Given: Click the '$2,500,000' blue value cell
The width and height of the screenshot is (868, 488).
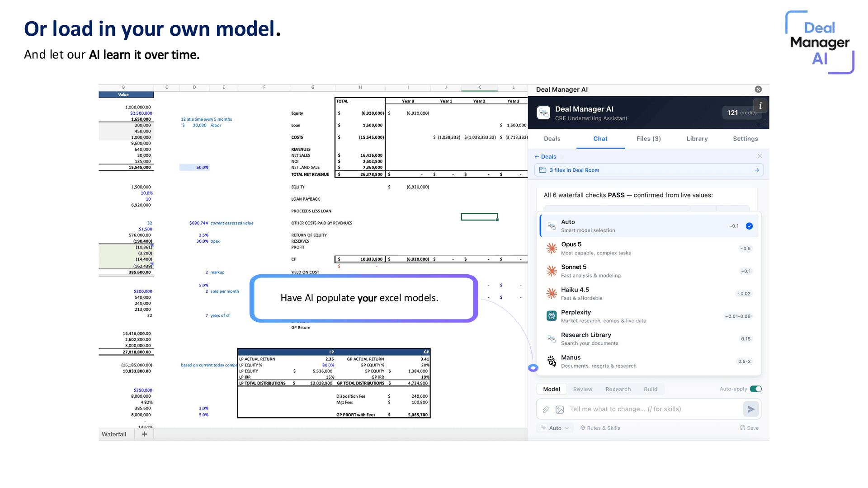Looking at the screenshot, I should [x=141, y=113].
